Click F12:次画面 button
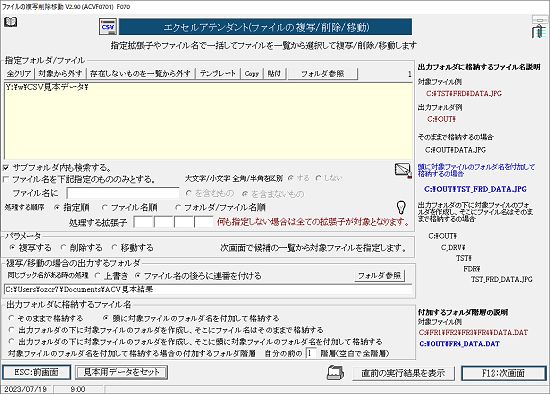 [x=503, y=373]
